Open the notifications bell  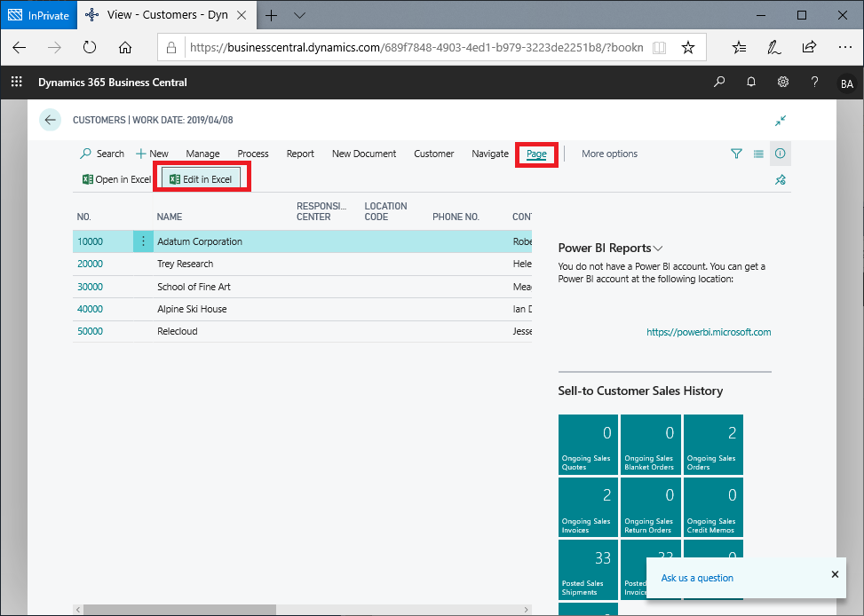[751, 82]
